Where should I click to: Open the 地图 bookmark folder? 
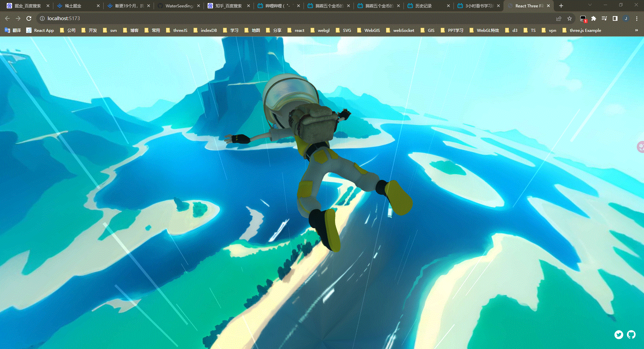pos(252,30)
